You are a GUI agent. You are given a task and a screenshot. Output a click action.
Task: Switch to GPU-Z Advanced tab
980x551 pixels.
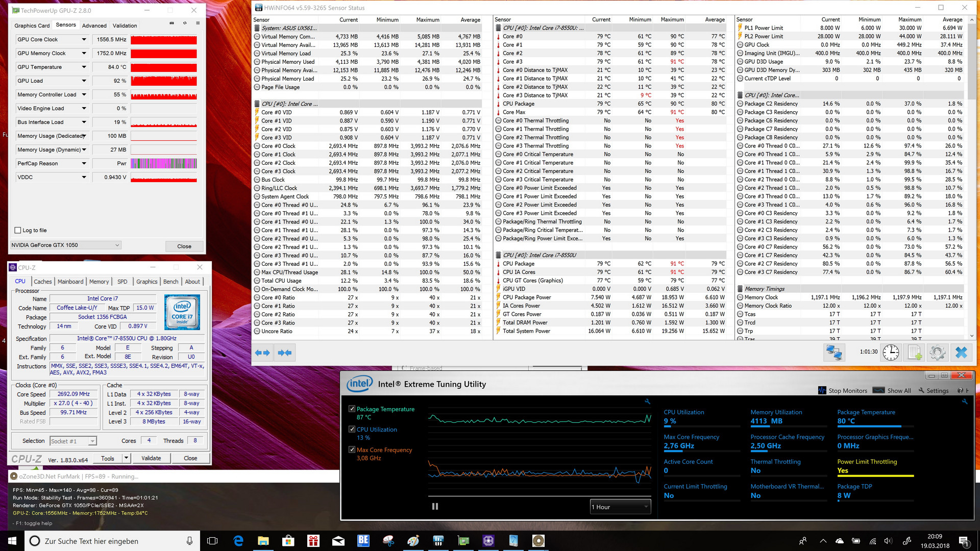(x=94, y=26)
